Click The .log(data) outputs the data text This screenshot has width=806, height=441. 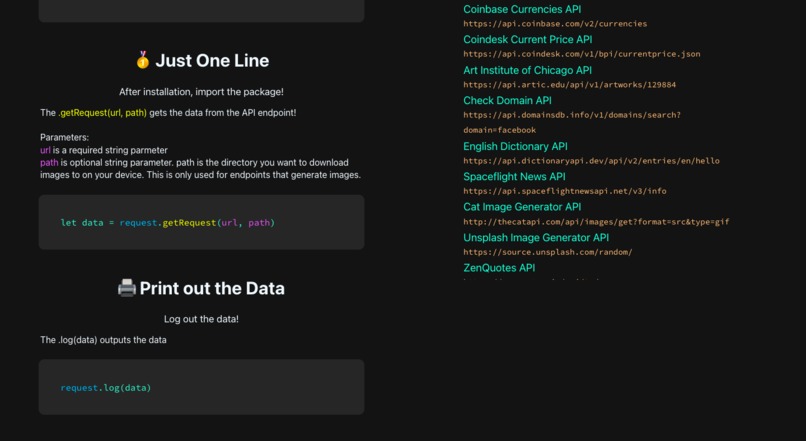103,340
